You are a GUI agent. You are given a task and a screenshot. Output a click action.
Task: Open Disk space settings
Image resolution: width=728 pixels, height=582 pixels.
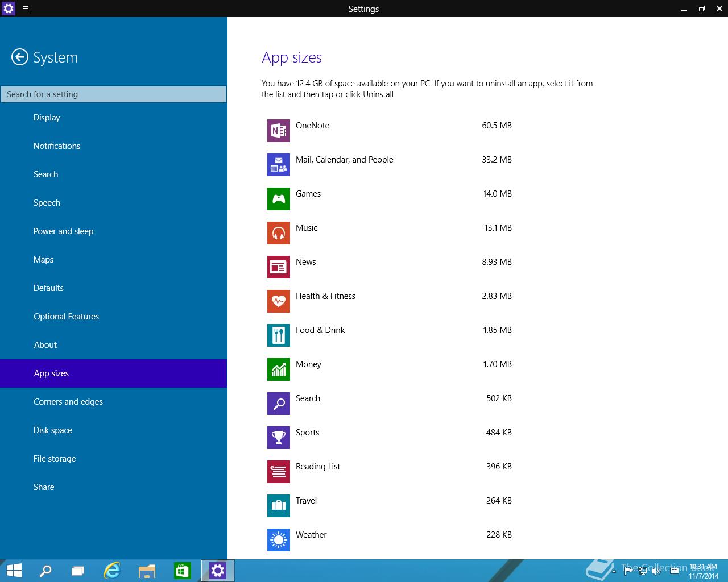pyautogui.click(x=114, y=430)
